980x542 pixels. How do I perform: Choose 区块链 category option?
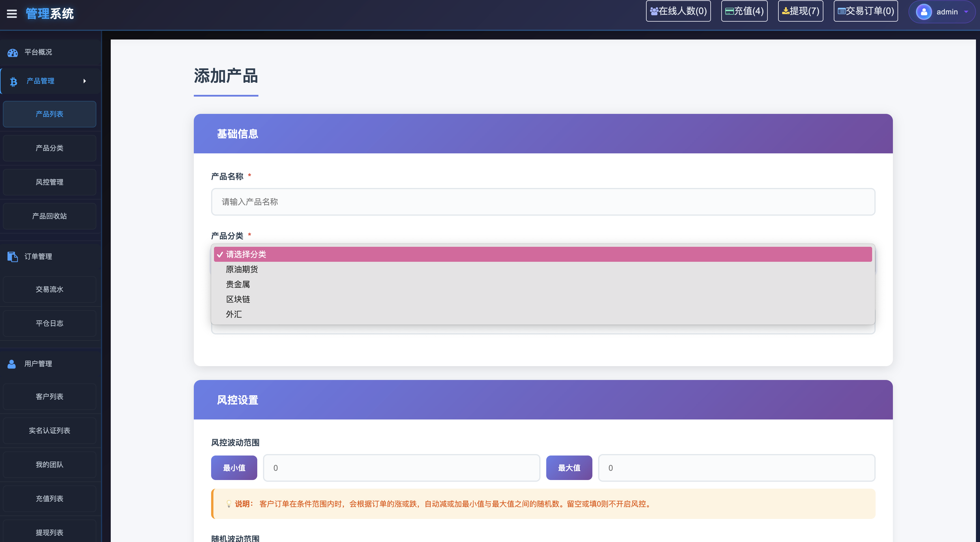pyautogui.click(x=238, y=299)
